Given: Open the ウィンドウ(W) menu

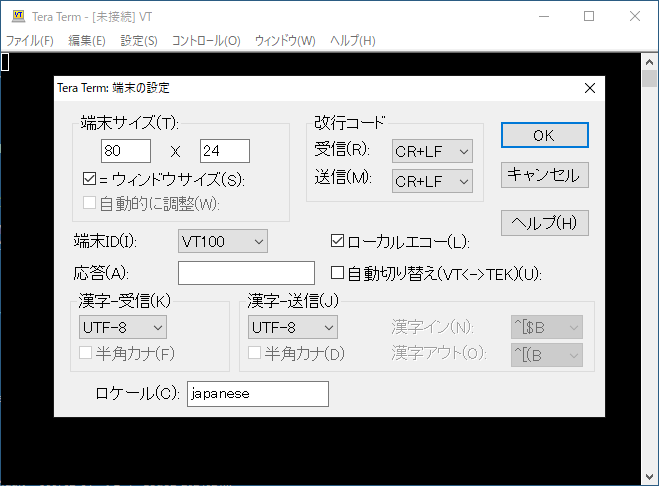Looking at the screenshot, I should 285,41.
